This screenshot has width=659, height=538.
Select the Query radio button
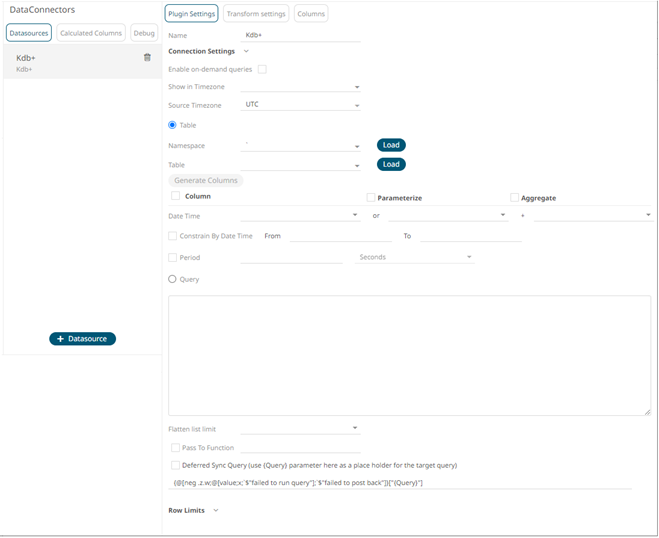click(x=173, y=279)
